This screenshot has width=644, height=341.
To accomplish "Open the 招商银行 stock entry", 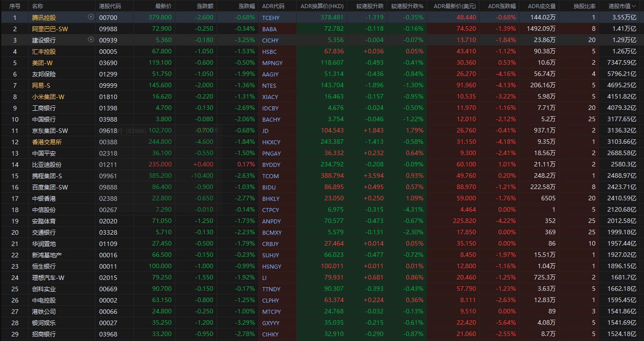I will pos(44,334).
